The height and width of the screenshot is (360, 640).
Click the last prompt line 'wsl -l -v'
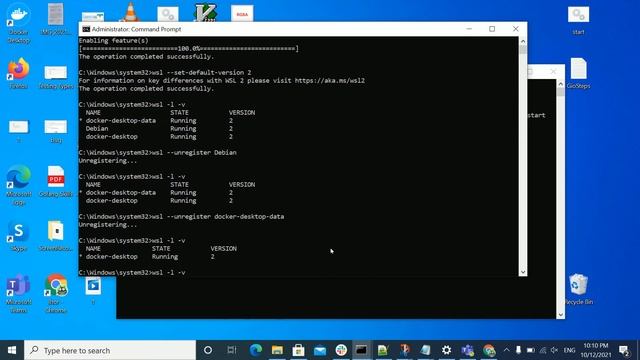click(132, 272)
